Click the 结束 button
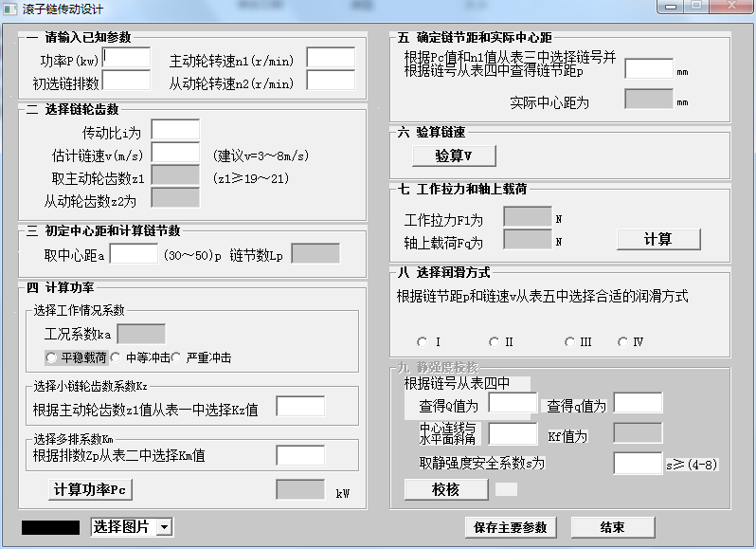Image resolution: width=756 pixels, height=549 pixels. coord(613,527)
